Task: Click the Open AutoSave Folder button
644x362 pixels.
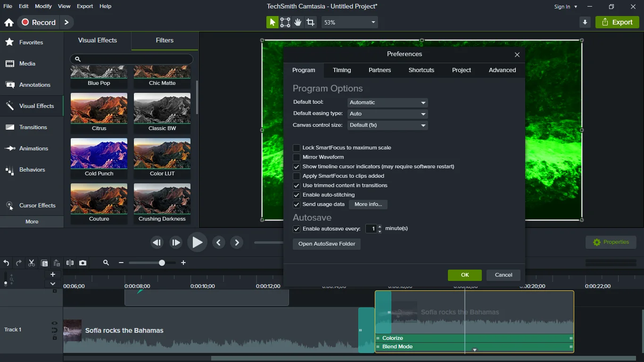Action: [x=326, y=244]
